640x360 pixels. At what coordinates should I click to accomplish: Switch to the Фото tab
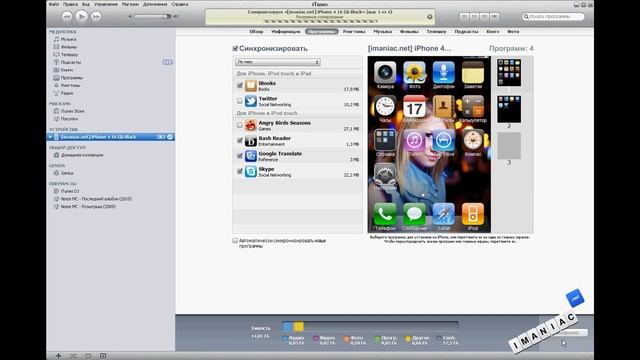(x=513, y=31)
